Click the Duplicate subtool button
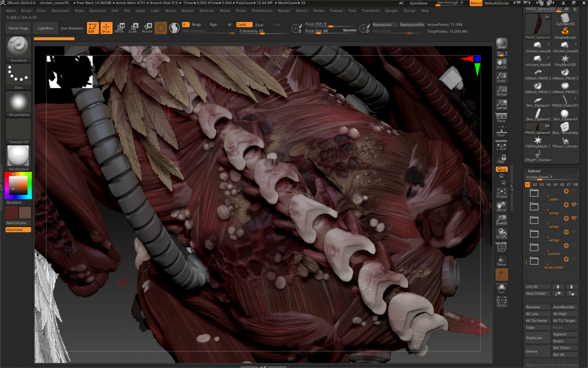This screenshot has width=588, height=368. 537,338
